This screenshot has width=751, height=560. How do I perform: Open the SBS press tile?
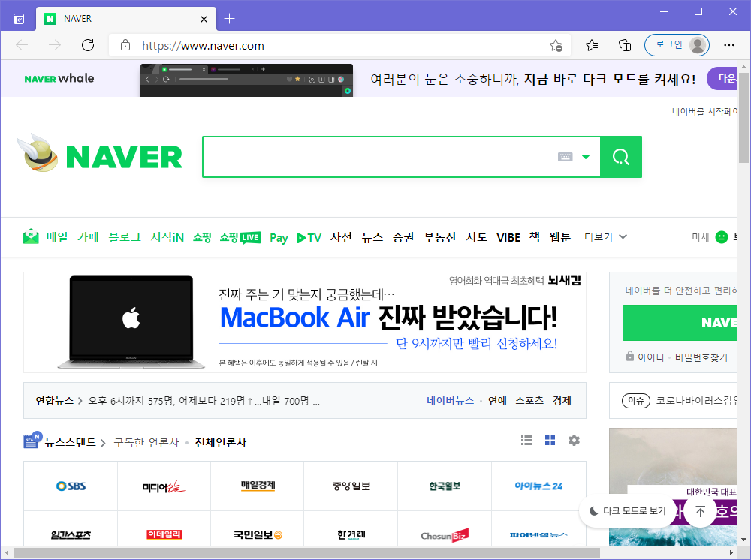(x=71, y=486)
